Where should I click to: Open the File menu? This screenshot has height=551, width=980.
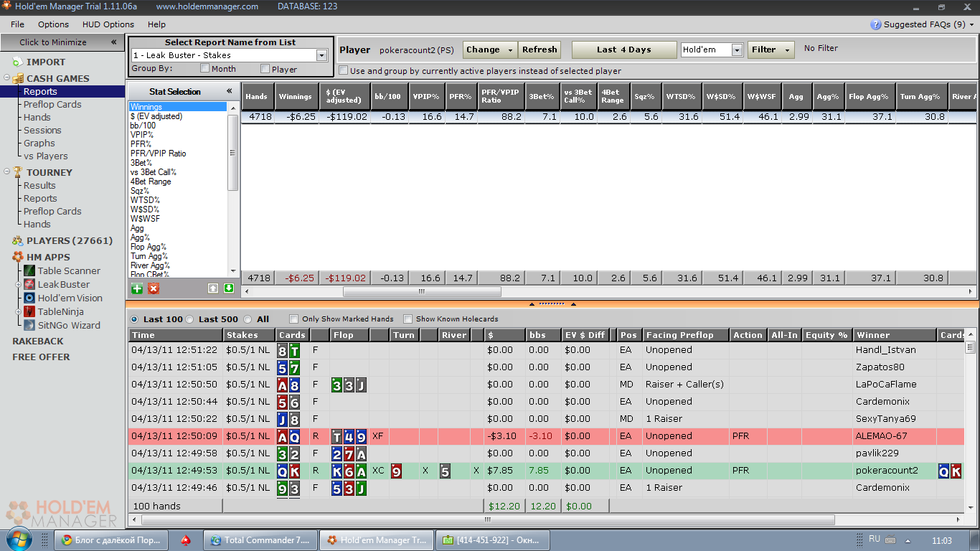click(17, 24)
